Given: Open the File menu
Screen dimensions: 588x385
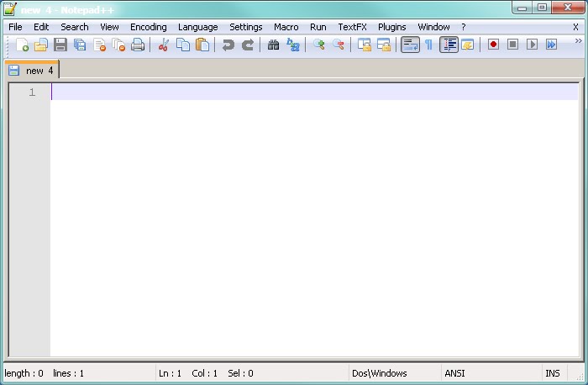Looking at the screenshot, I should [x=15, y=27].
